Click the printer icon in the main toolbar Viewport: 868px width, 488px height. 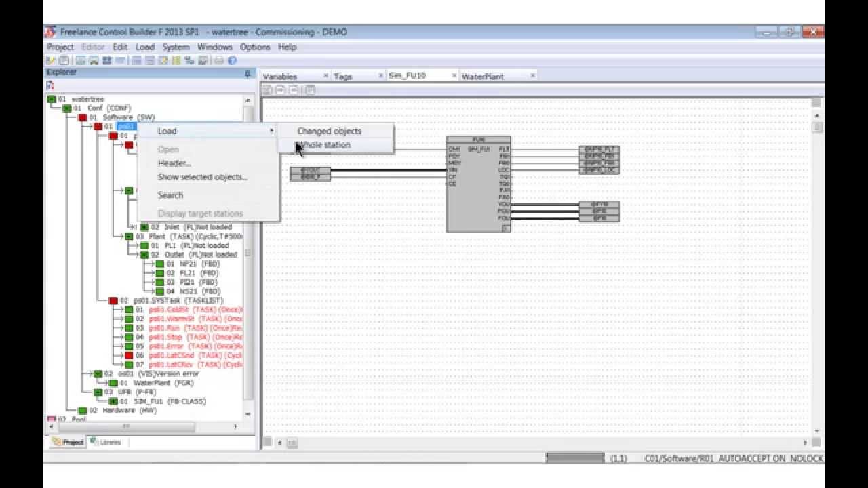click(218, 60)
